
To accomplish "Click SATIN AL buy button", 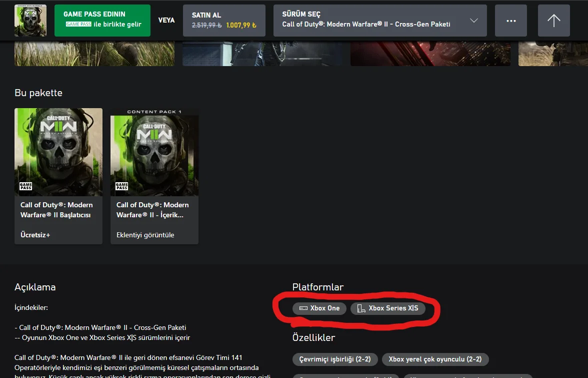I will pos(224,21).
